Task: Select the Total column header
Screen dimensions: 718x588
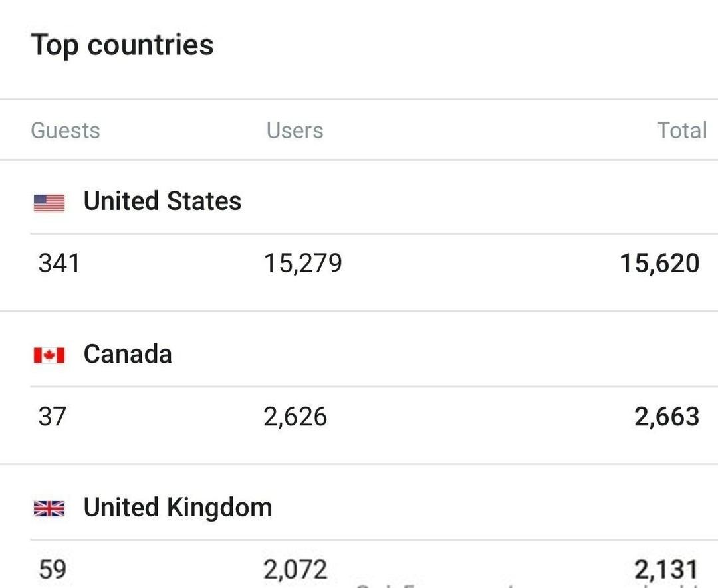Action: coord(682,130)
